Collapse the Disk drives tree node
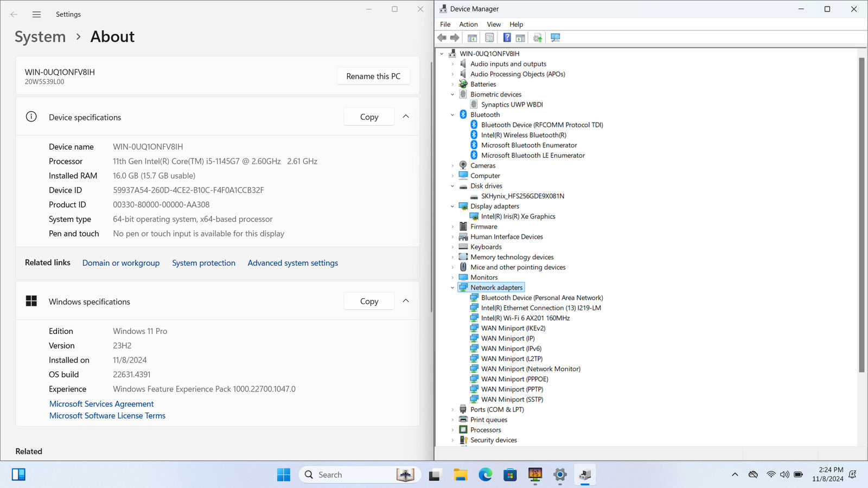Screen dimensions: 868x488 [452, 186]
